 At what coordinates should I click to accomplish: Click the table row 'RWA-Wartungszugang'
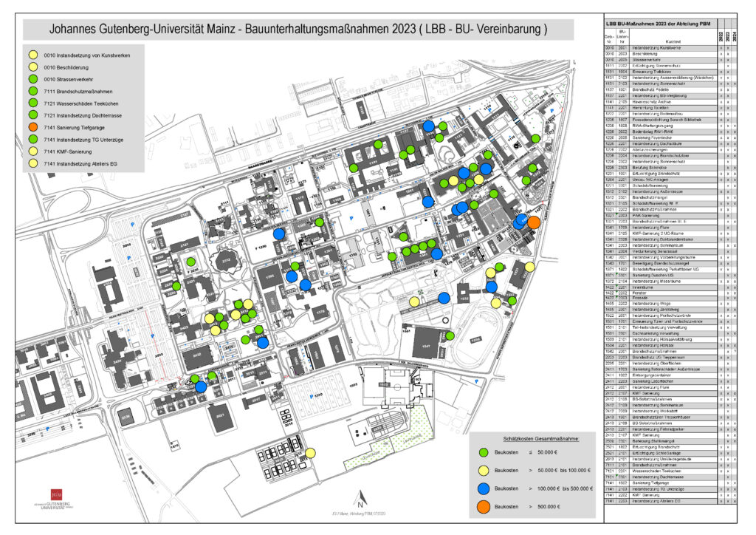pos(670,126)
